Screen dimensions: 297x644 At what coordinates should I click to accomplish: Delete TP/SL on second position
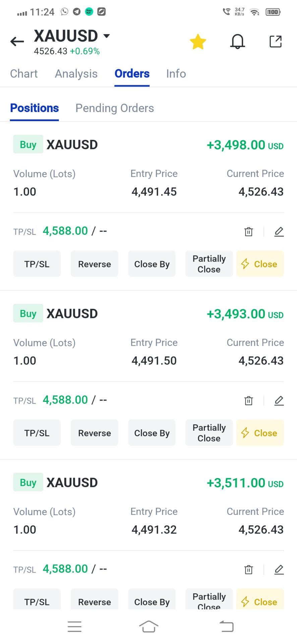click(248, 400)
